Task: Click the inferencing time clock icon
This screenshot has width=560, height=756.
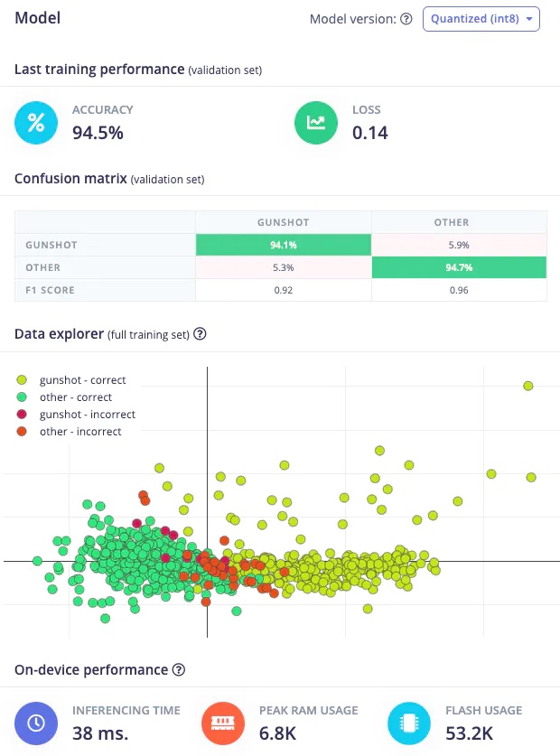Action: (36, 723)
